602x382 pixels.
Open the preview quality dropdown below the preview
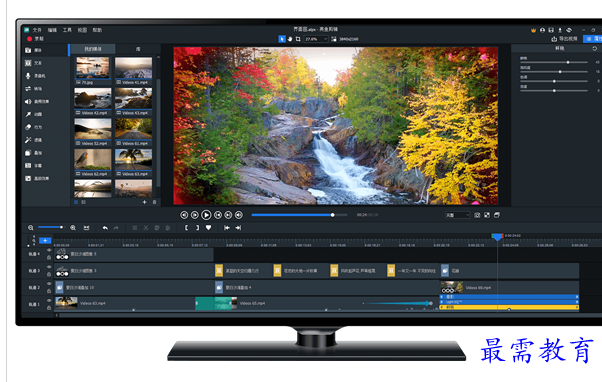pyautogui.click(x=457, y=215)
